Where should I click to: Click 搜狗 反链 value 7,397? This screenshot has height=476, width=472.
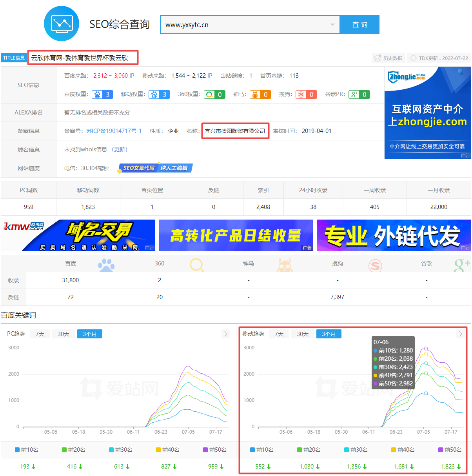click(x=337, y=297)
